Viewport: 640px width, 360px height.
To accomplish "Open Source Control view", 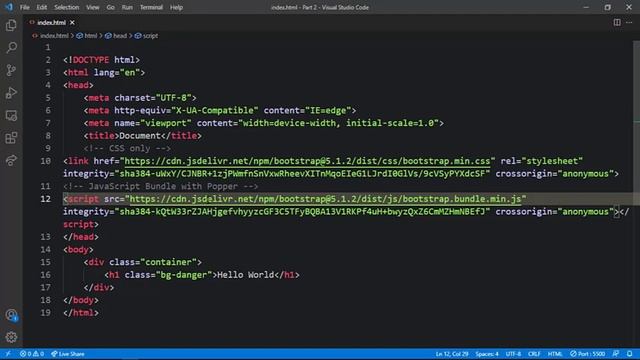I will (x=11, y=70).
